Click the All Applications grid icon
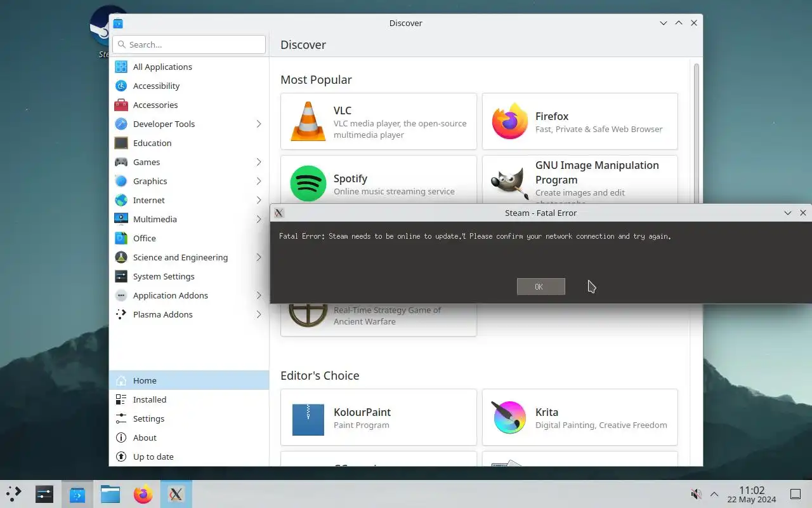This screenshot has width=812, height=508. point(121,67)
